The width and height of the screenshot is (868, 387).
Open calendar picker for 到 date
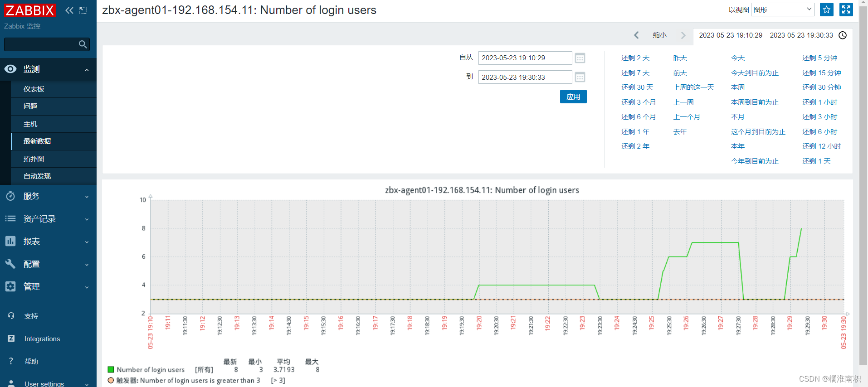point(580,77)
